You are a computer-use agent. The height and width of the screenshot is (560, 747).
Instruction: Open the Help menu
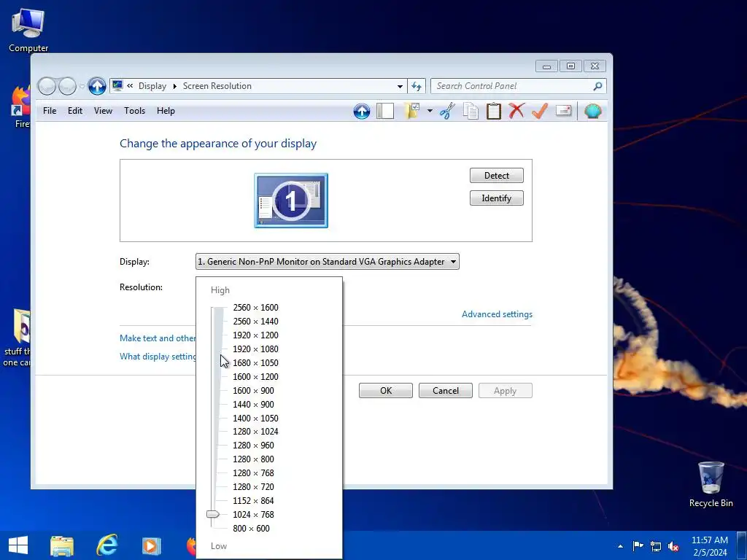click(166, 111)
